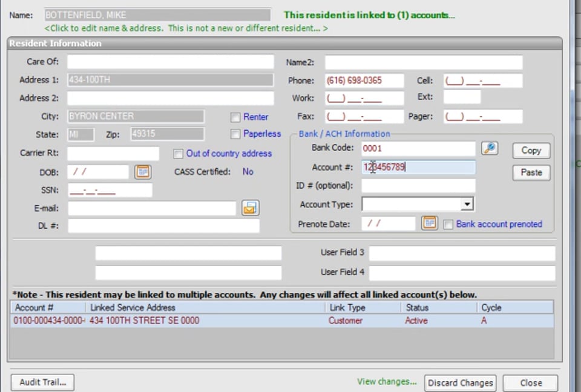Screen dimensions: 581x392
Task: Click the Address 2 input field
Action: tap(171, 98)
